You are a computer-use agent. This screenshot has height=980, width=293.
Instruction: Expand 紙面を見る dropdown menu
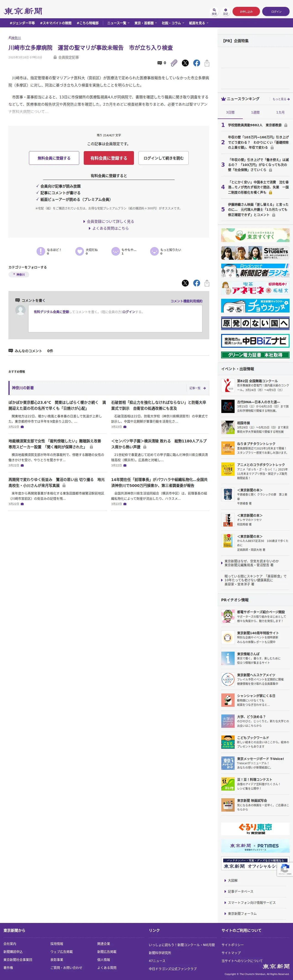click(199, 23)
